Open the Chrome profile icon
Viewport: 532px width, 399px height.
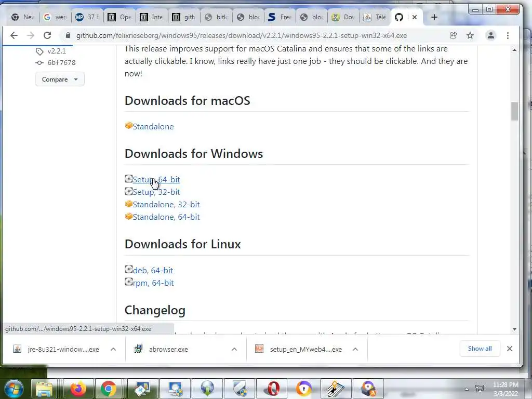point(490,35)
